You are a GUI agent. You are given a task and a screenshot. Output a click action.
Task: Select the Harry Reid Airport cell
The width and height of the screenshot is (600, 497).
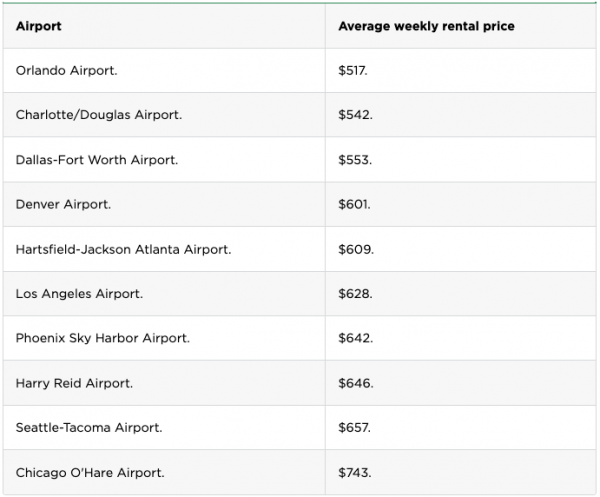74,383
